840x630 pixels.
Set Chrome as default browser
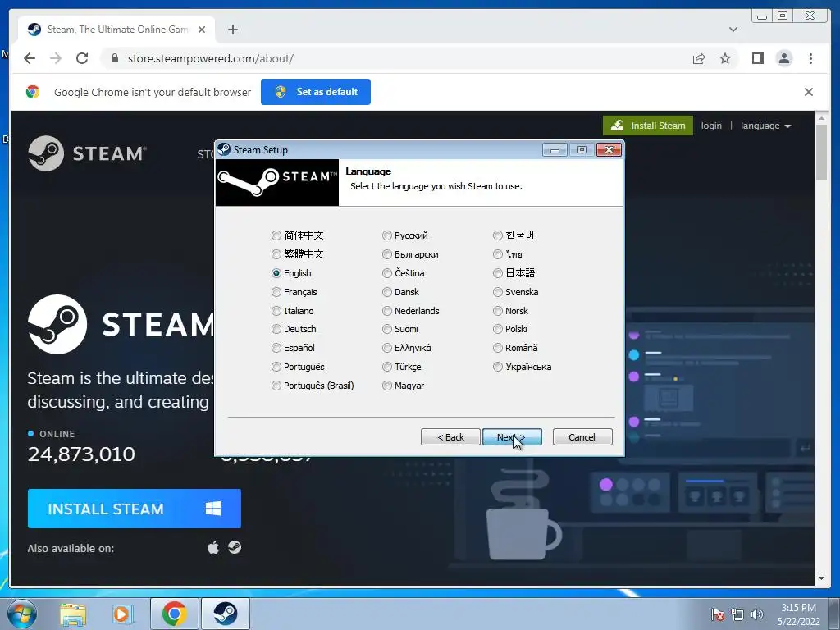click(316, 92)
